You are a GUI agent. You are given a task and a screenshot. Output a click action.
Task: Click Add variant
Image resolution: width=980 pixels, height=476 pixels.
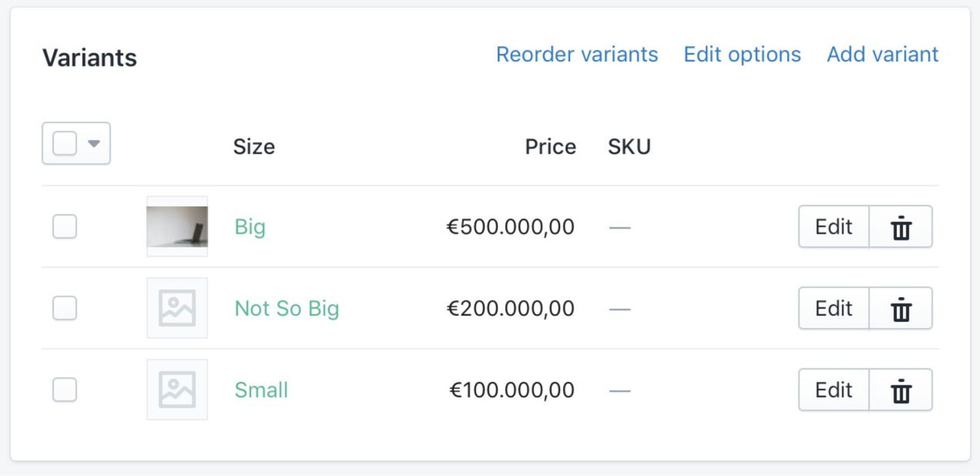click(882, 54)
